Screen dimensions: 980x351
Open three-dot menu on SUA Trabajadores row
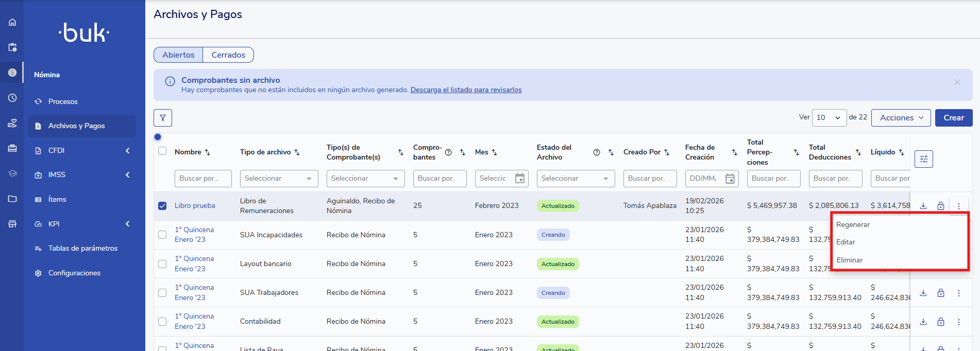coord(958,293)
